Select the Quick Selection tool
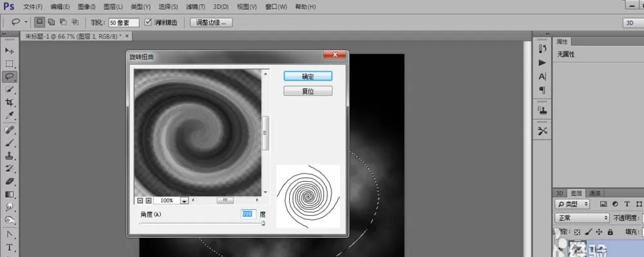 pos(10,90)
